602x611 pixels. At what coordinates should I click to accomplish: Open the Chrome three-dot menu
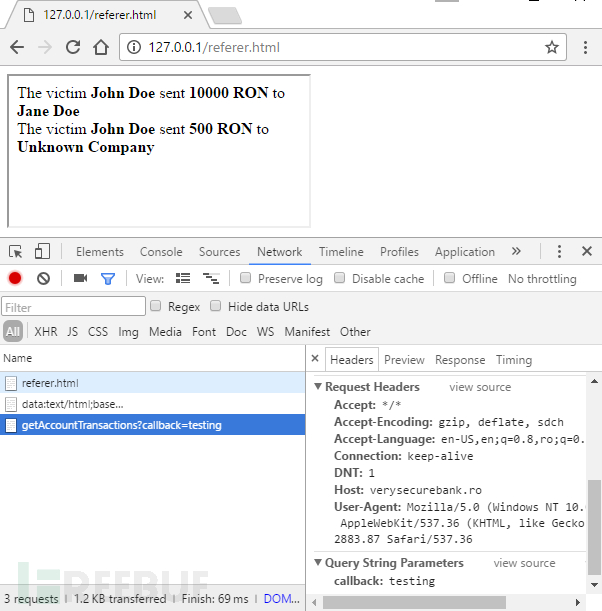click(x=585, y=47)
